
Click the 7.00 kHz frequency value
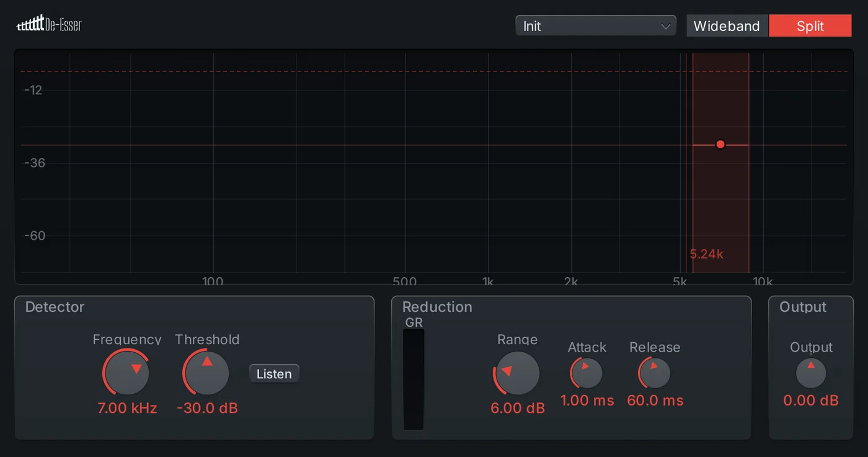coord(127,408)
